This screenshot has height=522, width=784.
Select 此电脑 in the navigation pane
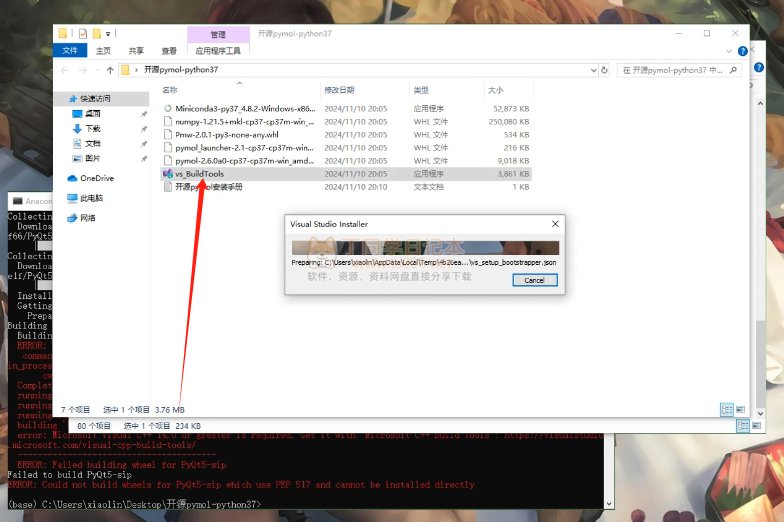coord(92,198)
